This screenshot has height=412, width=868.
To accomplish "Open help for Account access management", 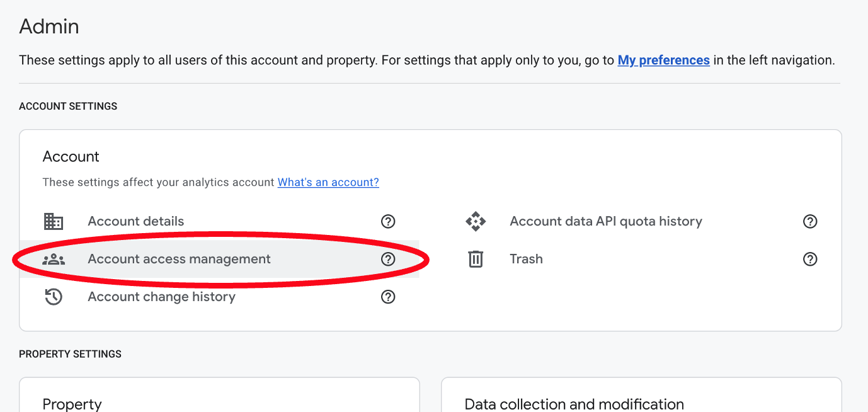I will 388,259.
